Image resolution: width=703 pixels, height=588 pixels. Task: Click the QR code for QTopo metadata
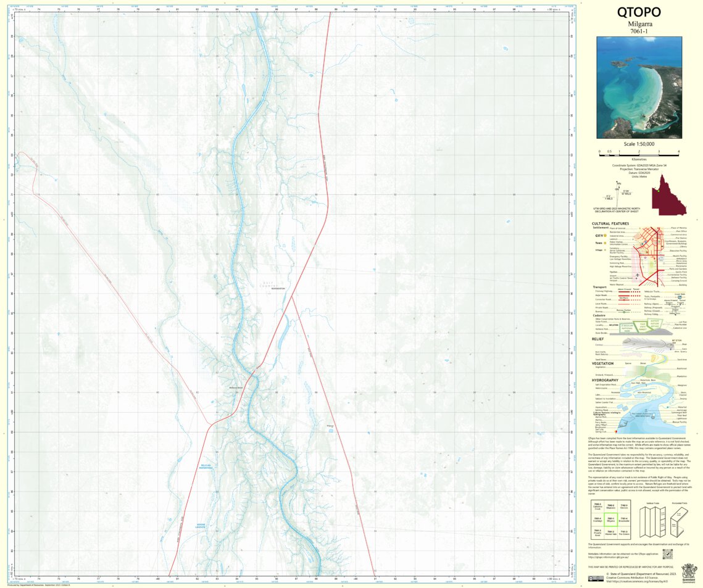coord(668,554)
